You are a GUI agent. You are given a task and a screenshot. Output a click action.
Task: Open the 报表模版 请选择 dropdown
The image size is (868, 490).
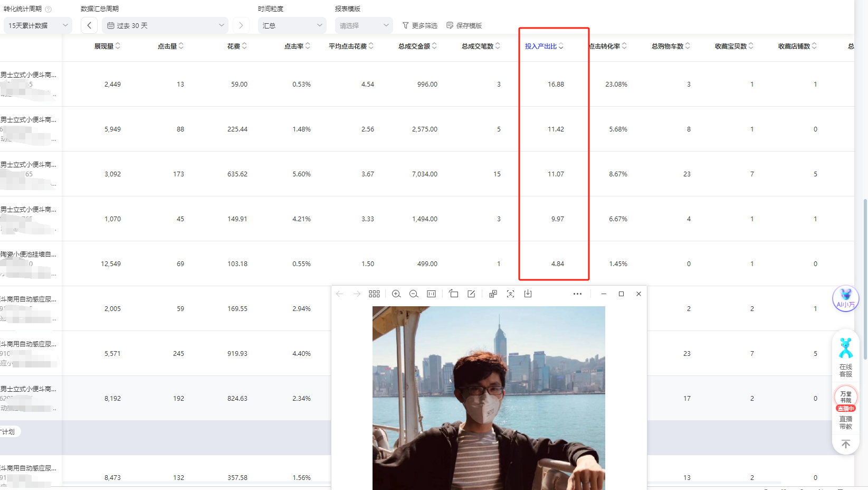(364, 25)
